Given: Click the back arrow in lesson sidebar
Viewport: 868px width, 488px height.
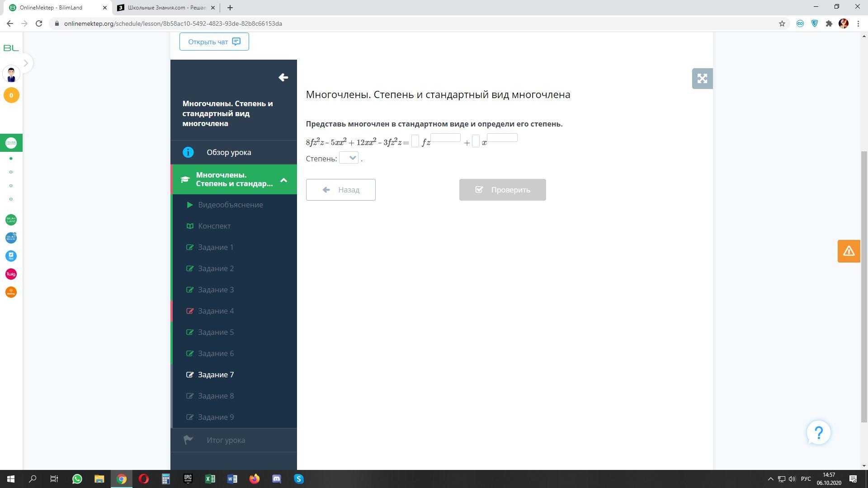Looking at the screenshot, I should coord(283,77).
